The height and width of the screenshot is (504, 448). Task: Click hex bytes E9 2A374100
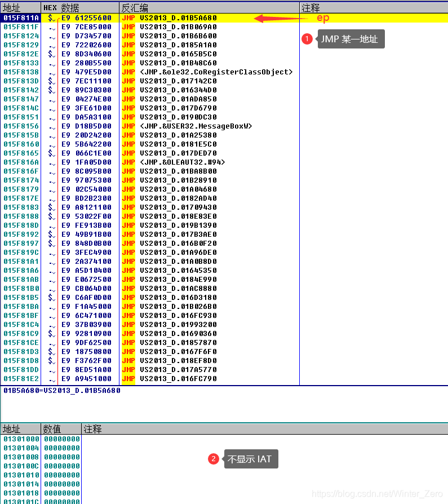[86, 262]
